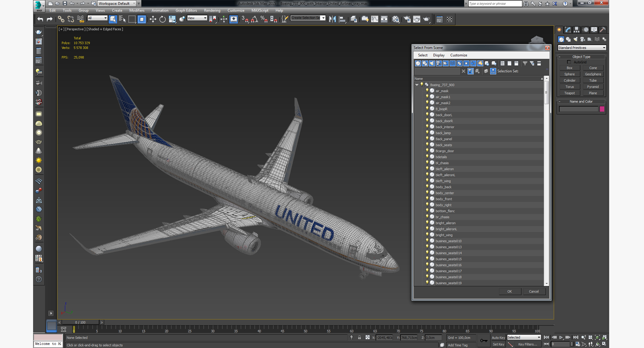Screen dimensions: 644x348
Task: Open the Align tool
Action: pos(342,19)
